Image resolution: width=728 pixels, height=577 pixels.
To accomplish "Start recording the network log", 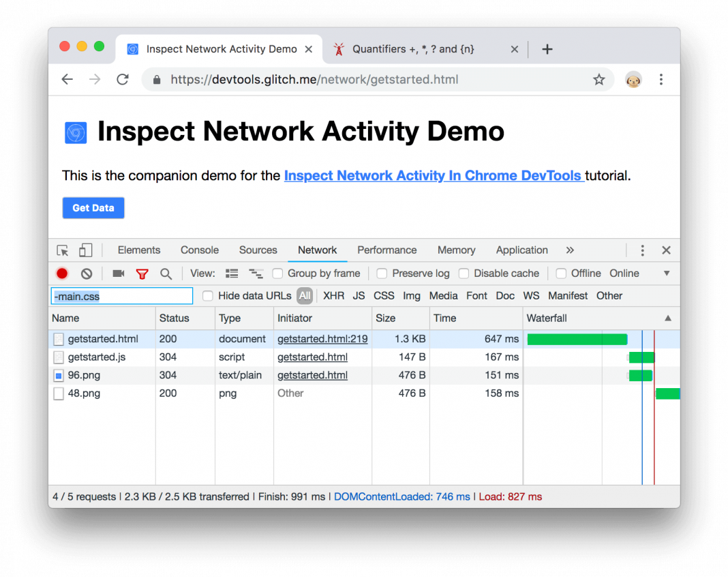I will coord(61,273).
